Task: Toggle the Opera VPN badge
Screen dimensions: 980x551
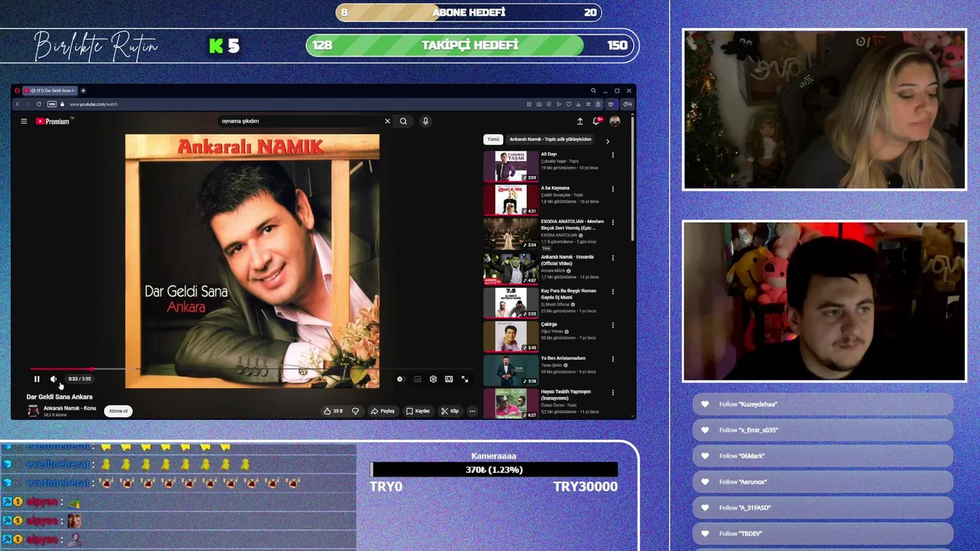Action: (52, 104)
